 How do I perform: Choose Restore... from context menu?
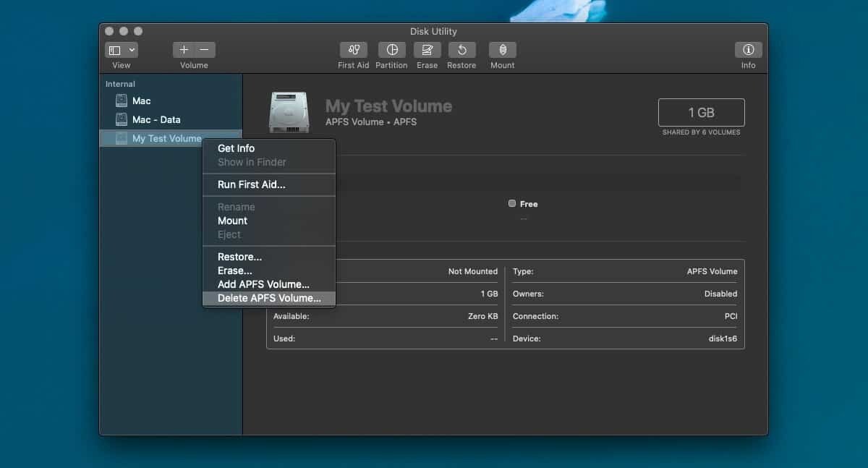(x=239, y=257)
